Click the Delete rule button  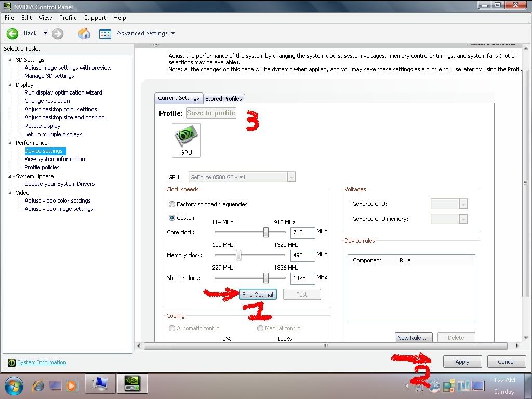click(x=456, y=338)
